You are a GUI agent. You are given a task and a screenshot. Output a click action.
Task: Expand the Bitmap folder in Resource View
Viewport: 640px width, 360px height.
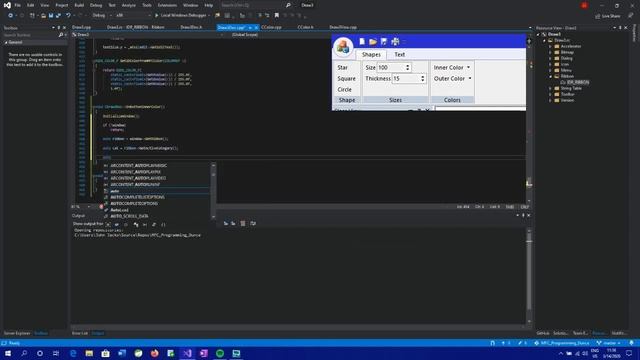(550, 52)
